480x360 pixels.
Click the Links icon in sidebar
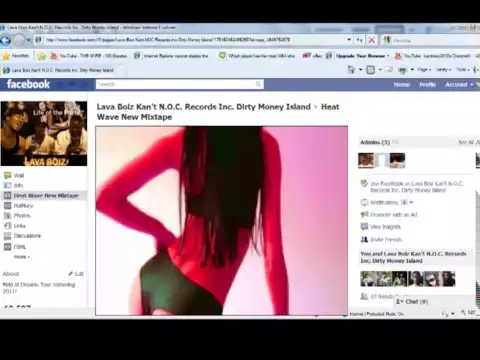tap(7, 226)
